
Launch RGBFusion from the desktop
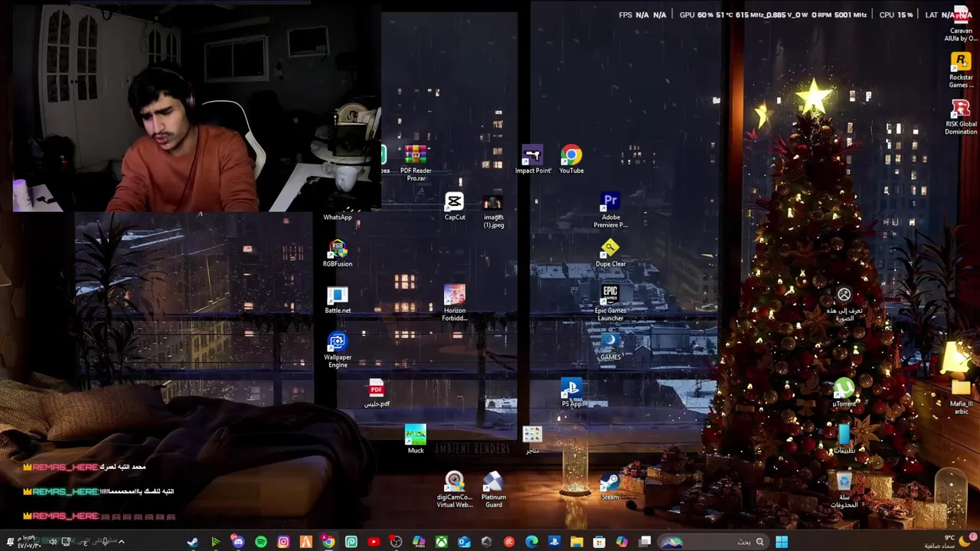(338, 253)
